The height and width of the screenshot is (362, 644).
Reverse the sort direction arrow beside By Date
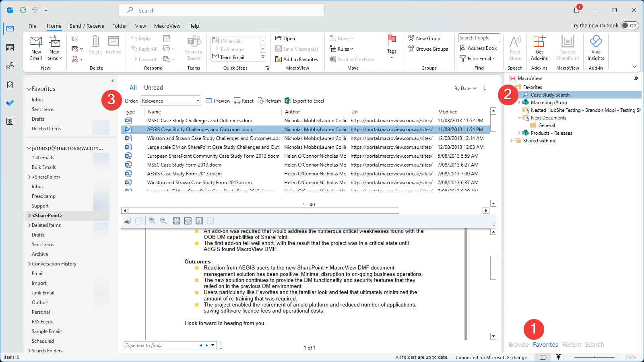[x=485, y=88]
